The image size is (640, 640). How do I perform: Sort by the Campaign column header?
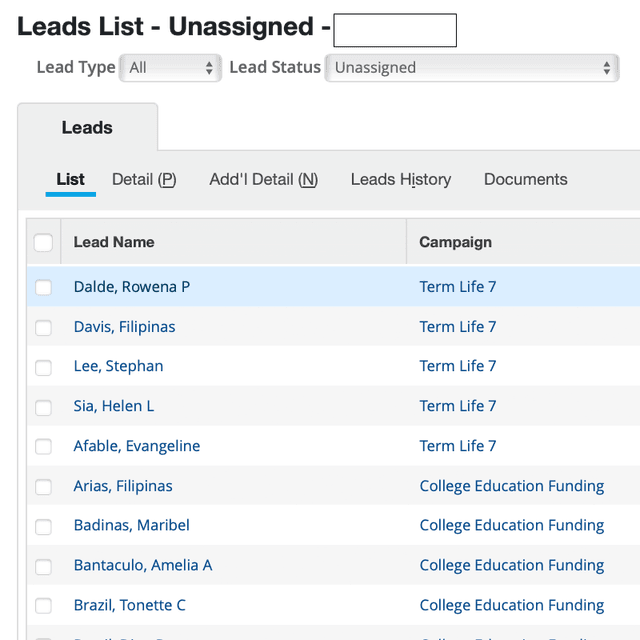pyautogui.click(x=455, y=242)
